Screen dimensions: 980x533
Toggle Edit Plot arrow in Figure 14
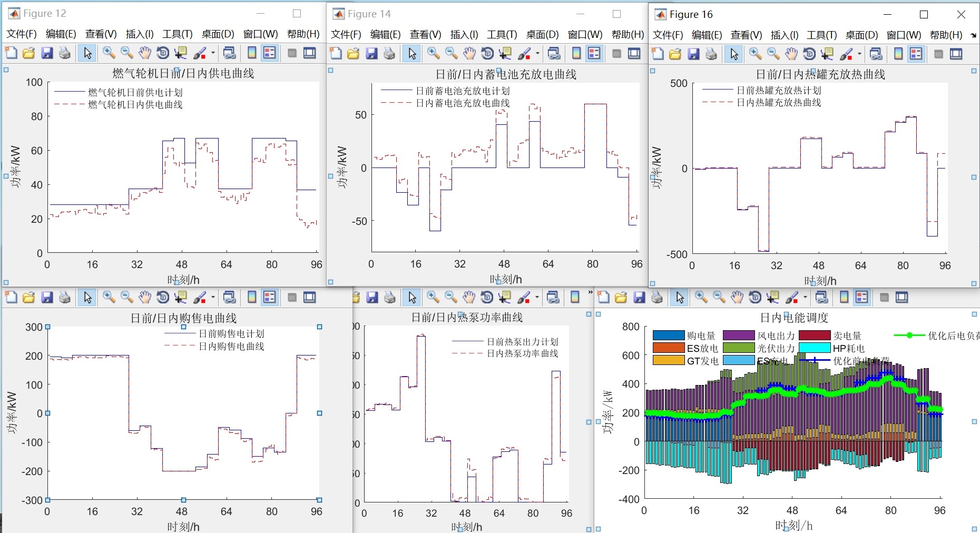click(412, 53)
